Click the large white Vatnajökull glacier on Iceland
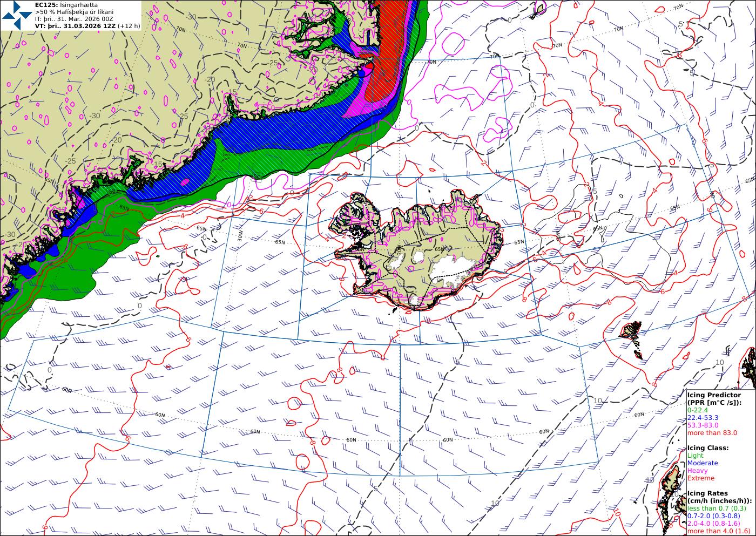 (x=453, y=268)
